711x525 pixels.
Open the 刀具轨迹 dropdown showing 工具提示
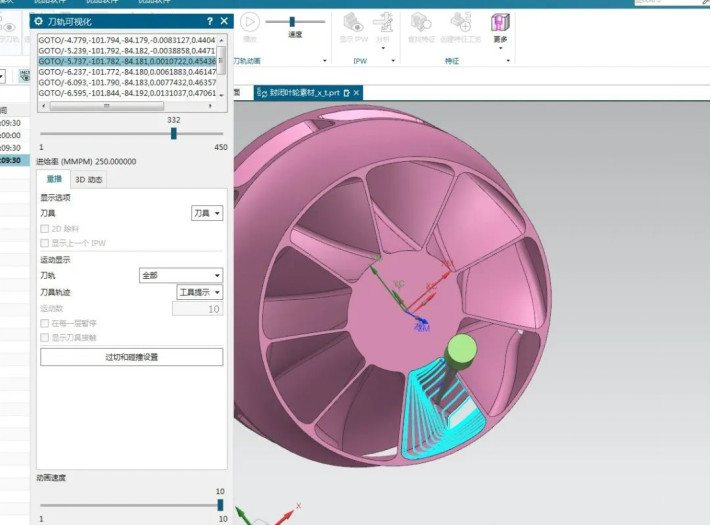click(199, 292)
